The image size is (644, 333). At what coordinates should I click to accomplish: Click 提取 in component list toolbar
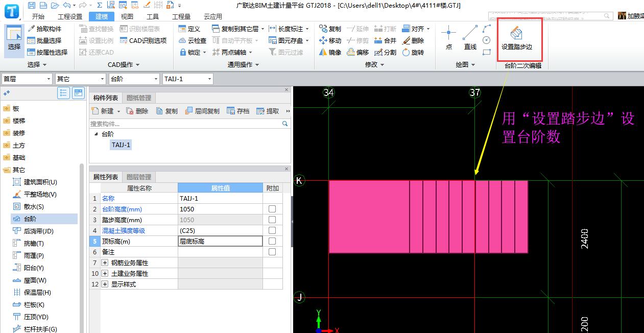268,111
